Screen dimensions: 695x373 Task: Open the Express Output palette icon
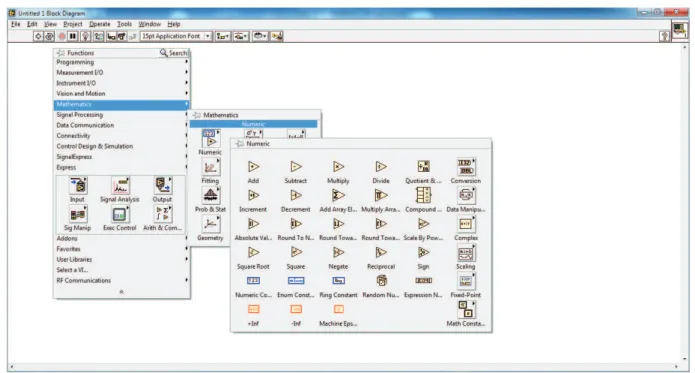(x=163, y=186)
